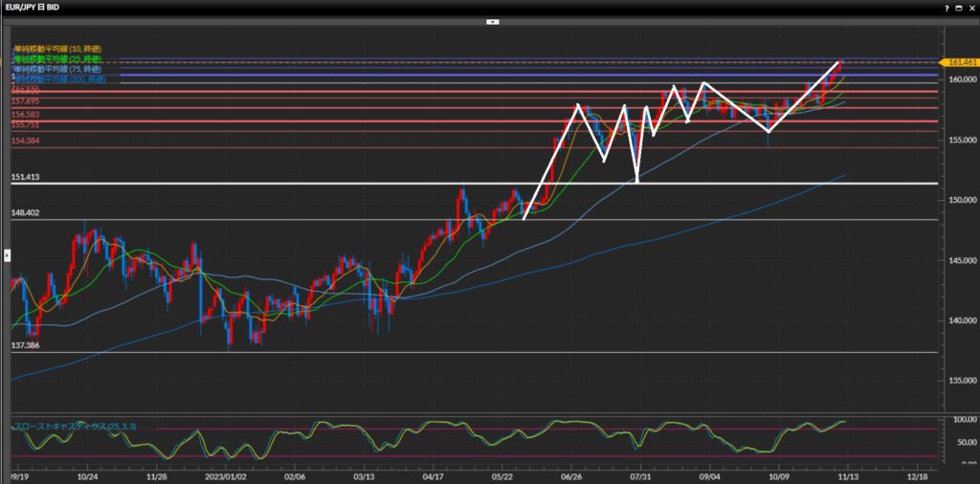Click the 06/26 date on time axis
This screenshot has width=980, height=484.
[571, 475]
